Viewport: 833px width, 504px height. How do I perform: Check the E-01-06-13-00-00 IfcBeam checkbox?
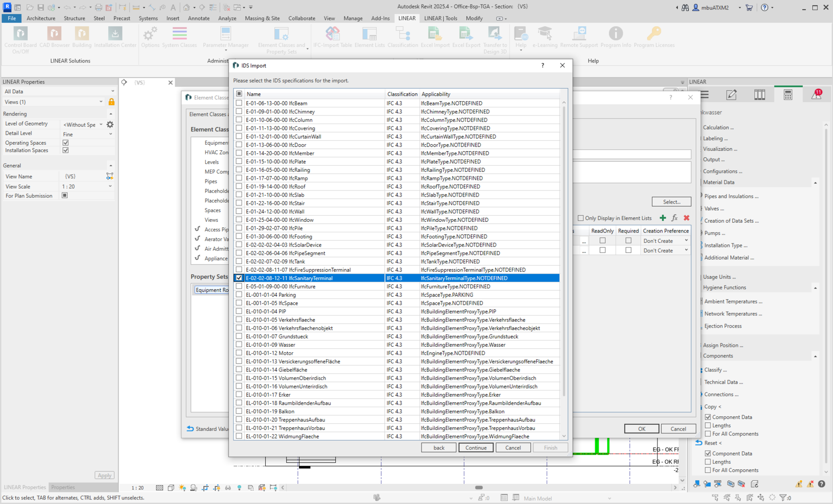(x=239, y=103)
